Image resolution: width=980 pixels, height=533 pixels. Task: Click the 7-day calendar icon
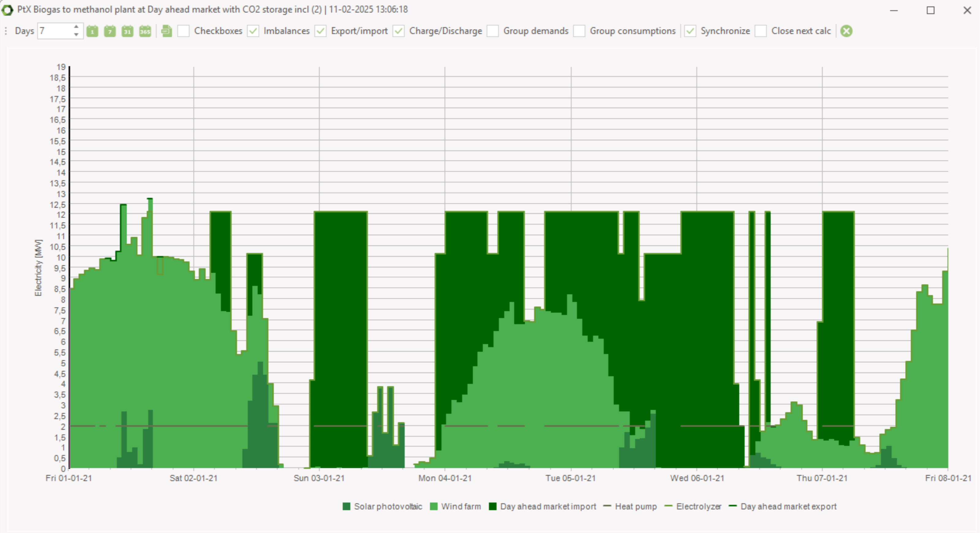click(110, 31)
